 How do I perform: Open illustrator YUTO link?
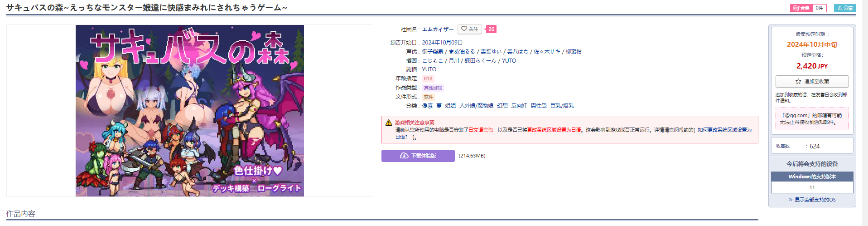[x=509, y=61]
